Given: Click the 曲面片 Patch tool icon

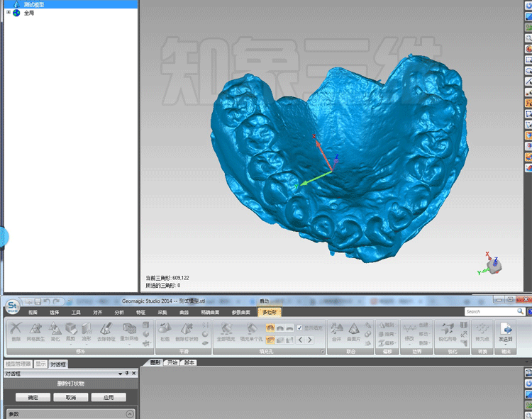Looking at the screenshot, I should pyautogui.click(x=353, y=332).
